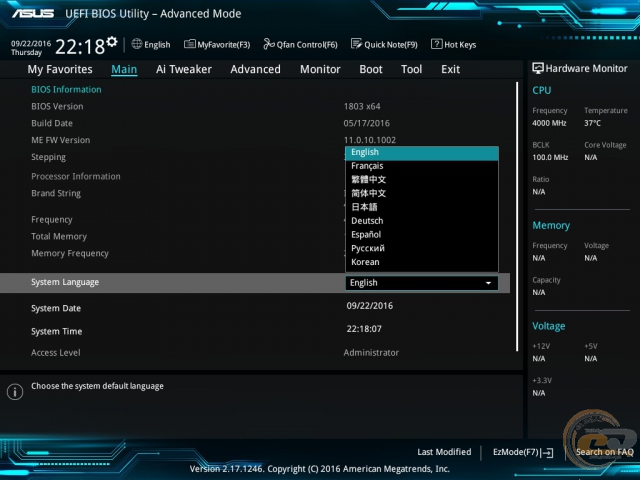640x480 pixels.
Task: Select 日本語 language option
Action: pyautogui.click(x=422, y=207)
